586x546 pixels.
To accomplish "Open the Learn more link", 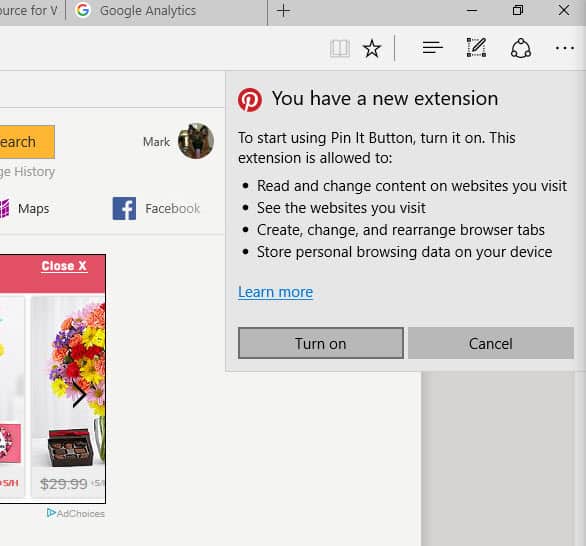I will [x=275, y=292].
